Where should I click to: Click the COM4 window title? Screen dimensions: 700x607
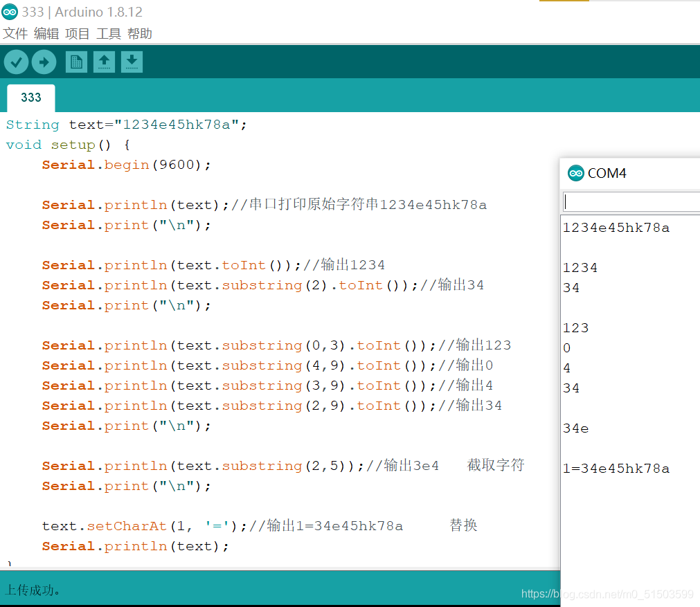(x=607, y=173)
